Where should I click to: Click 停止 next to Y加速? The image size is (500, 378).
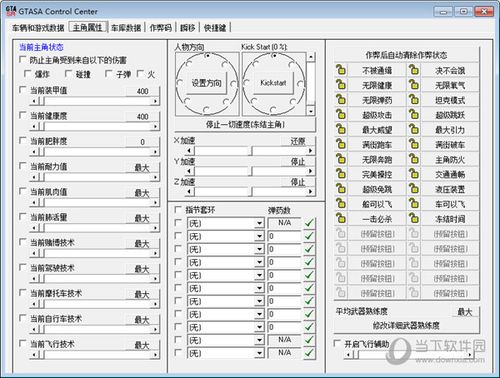pyautogui.click(x=298, y=162)
